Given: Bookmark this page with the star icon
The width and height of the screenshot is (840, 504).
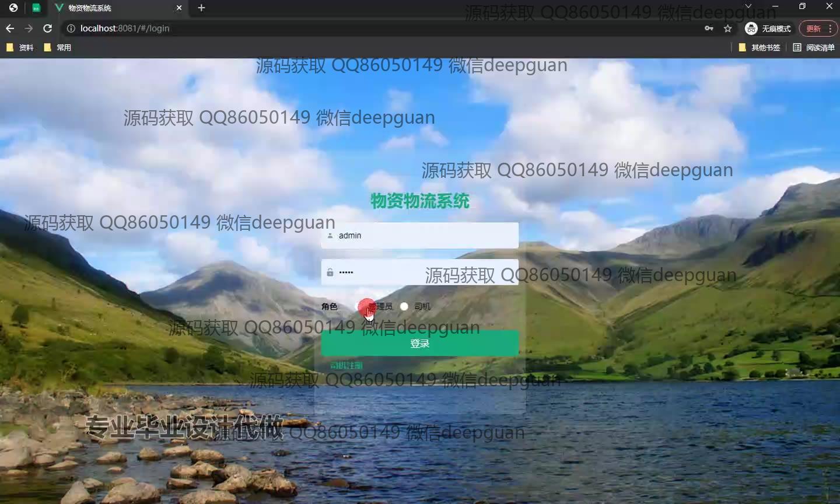Looking at the screenshot, I should 727,28.
